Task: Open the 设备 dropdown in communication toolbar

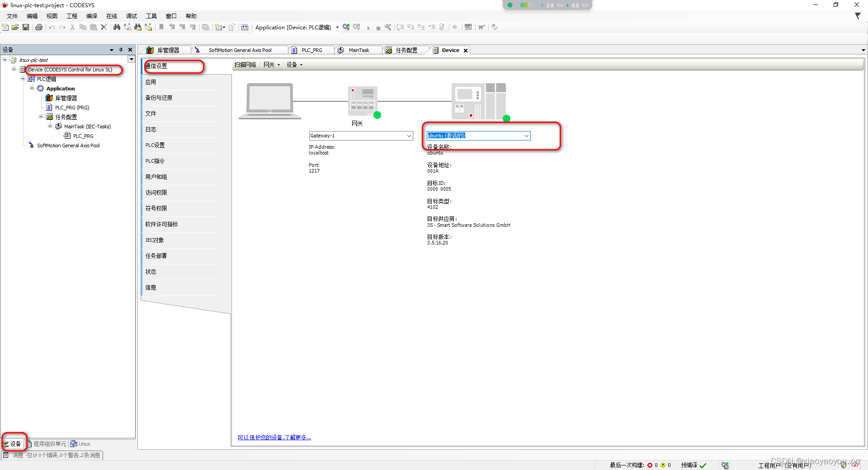Action: pyautogui.click(x=294, y=65)
